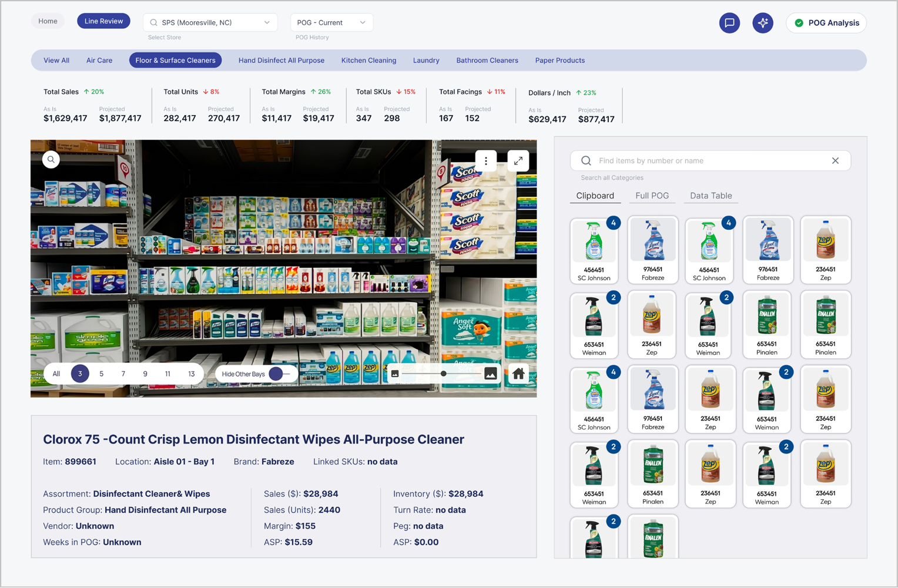Select Zep 236451 item in second row
Image resolution: width=898 pixels, height=588 pixels.
pyautogui.click(x=652, y=325)
